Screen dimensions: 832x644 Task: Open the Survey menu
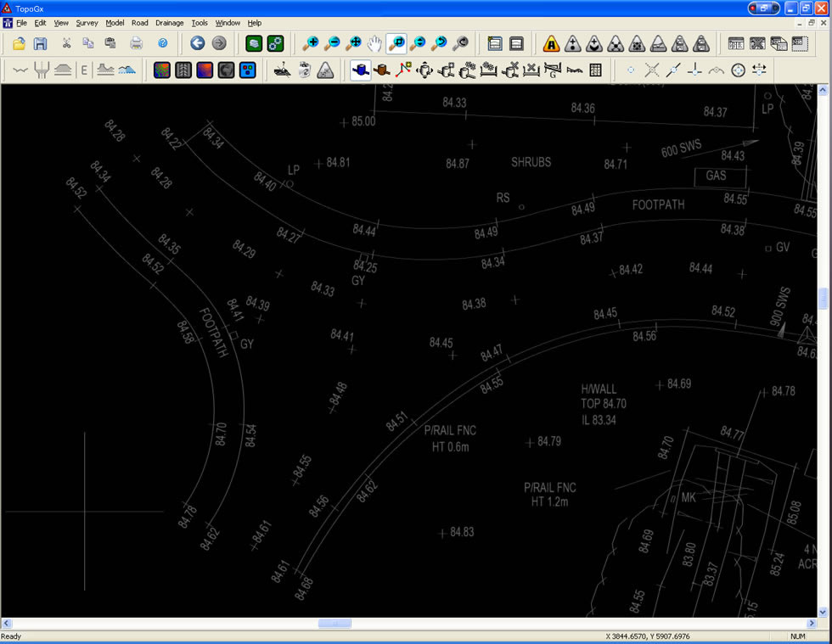pos(87,23)
